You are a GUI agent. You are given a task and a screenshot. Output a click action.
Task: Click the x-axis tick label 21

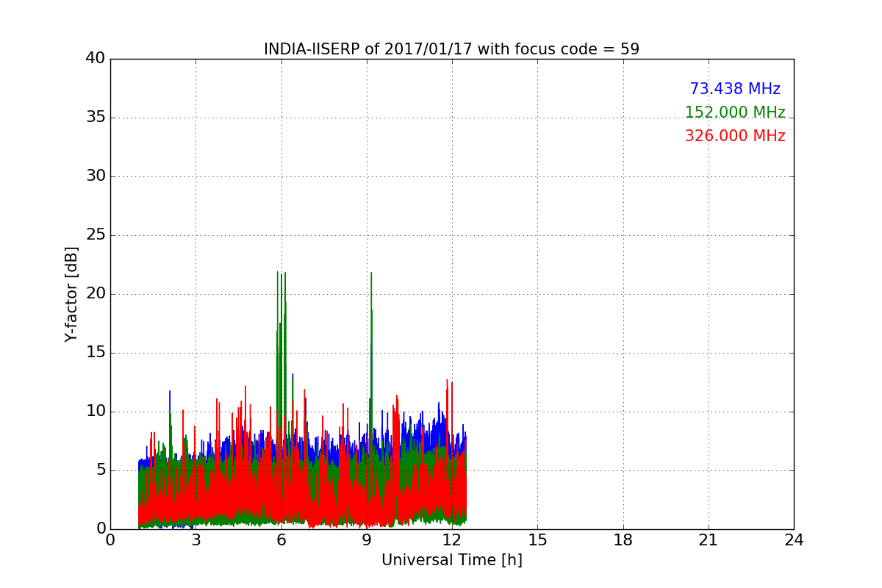709,540
